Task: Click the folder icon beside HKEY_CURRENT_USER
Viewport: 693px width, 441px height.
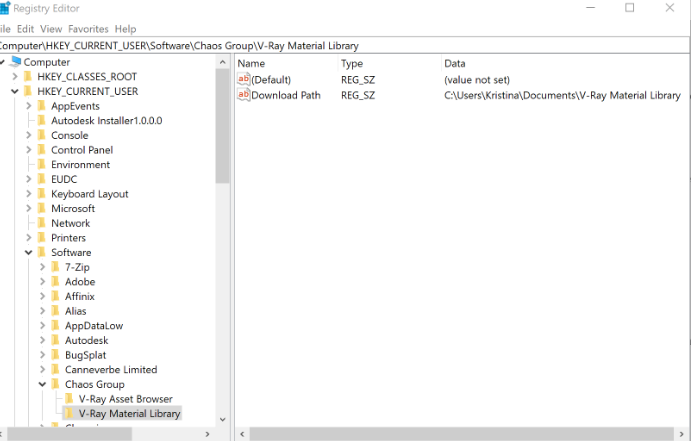Action: (28, 91)
